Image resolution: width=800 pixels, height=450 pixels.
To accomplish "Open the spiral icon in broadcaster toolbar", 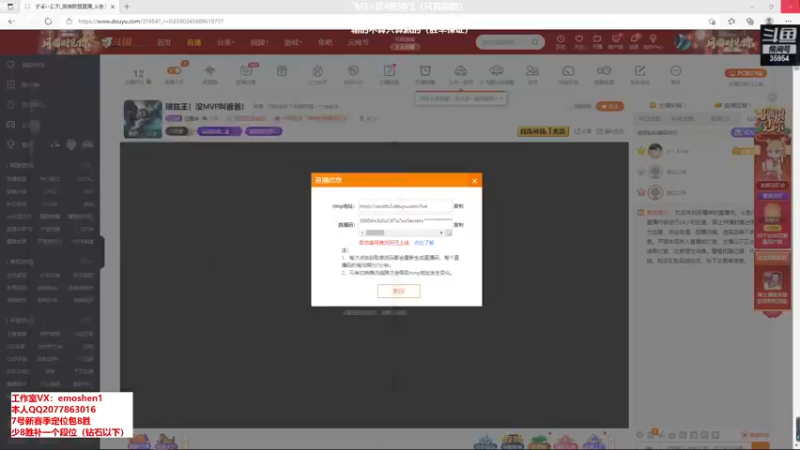I will point(353,71).
